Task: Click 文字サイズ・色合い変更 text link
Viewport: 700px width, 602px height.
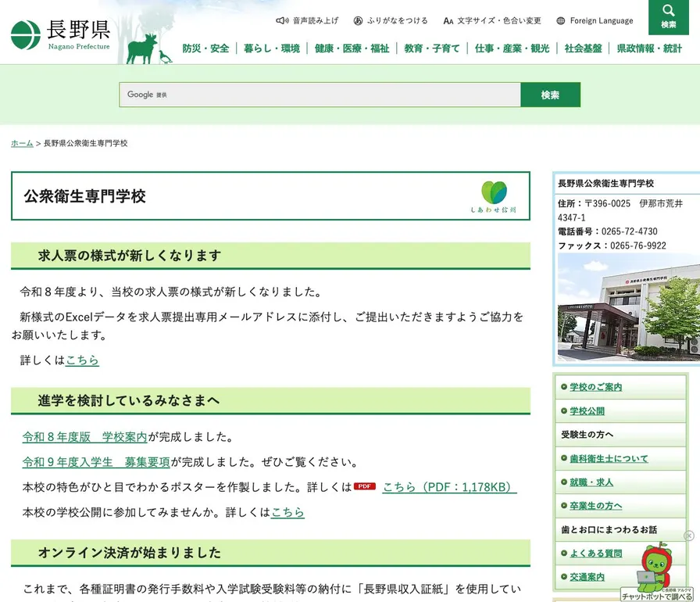Action: coord(499,20)
